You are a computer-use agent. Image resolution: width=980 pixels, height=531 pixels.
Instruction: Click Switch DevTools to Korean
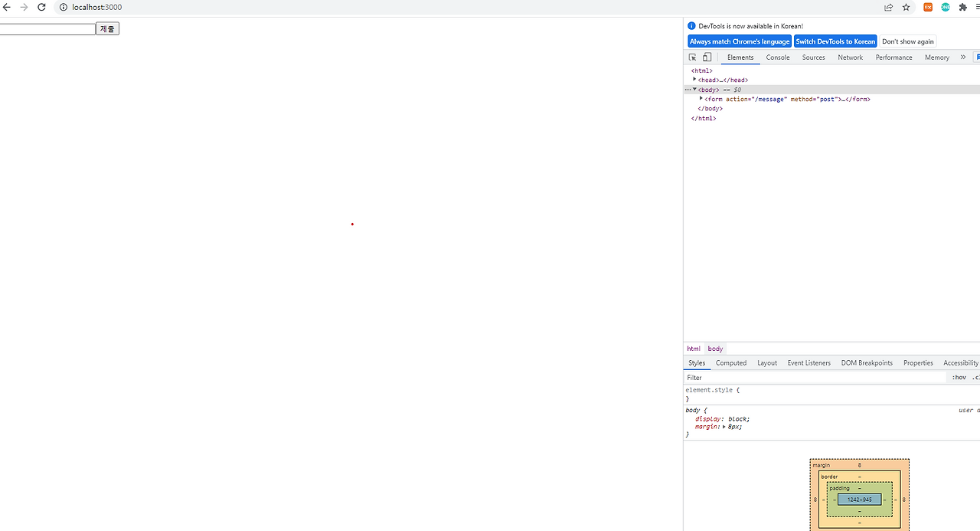coord(835,41)
